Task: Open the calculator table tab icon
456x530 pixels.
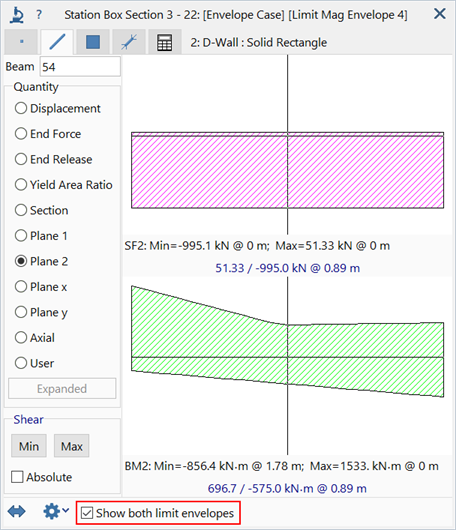Action: point(165,42)
